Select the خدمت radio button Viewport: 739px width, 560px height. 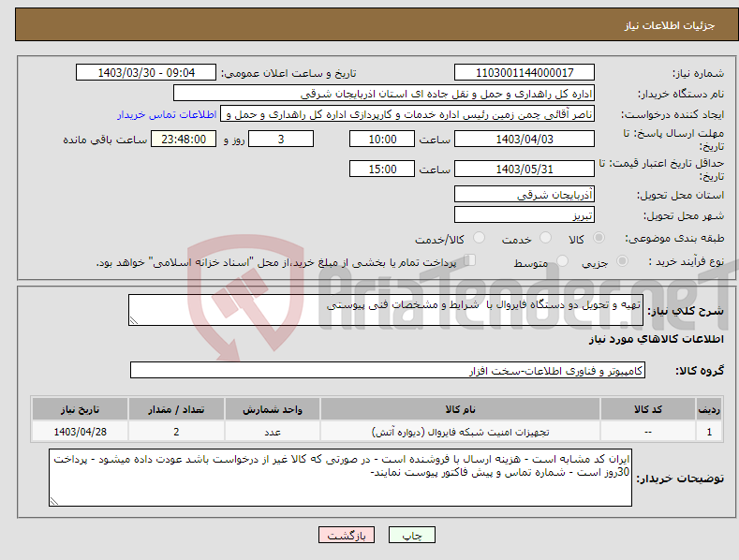[x=545, y=238]
